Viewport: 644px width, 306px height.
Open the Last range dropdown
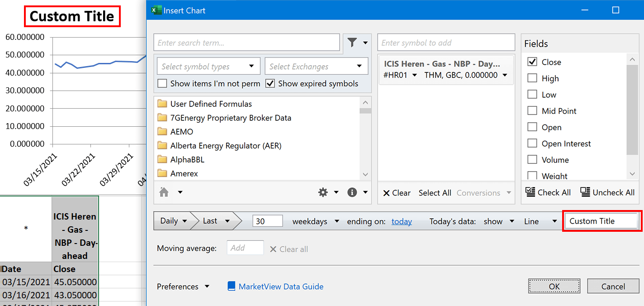click(x=216, y=221)
